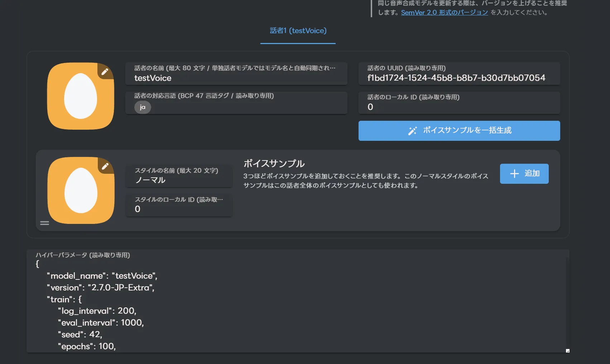610x364 pixels.
Task: Click the pencil edit icon on style avatar
Action: coord(105,166)
